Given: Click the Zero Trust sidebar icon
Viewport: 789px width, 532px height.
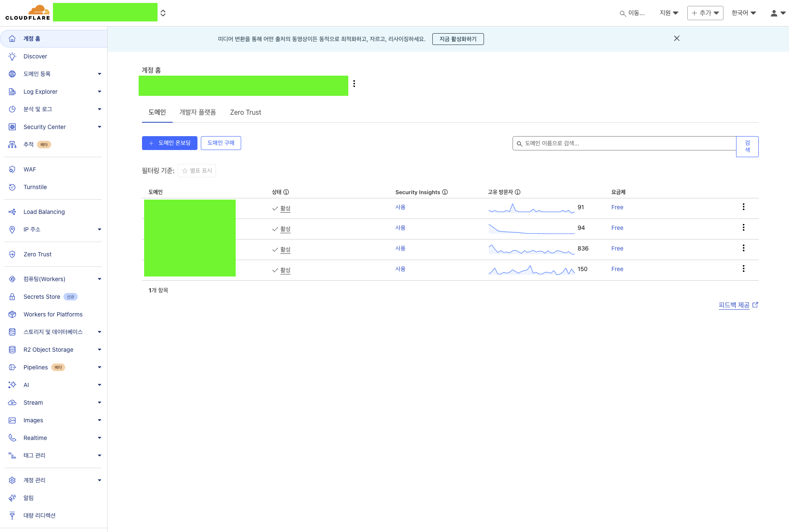Looking at the screenshot, I should coord(12,254).
